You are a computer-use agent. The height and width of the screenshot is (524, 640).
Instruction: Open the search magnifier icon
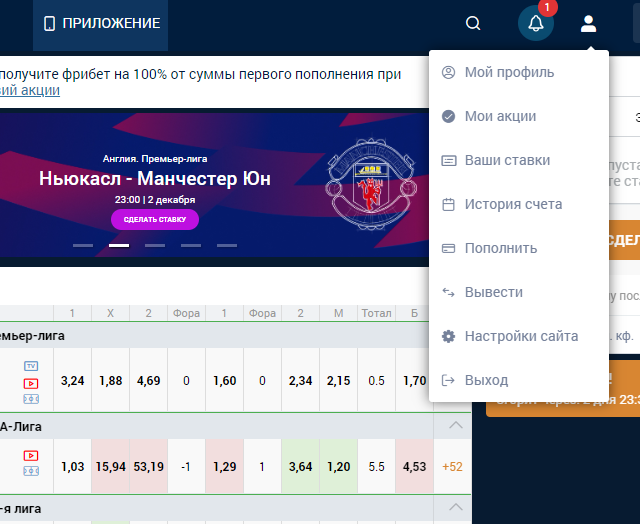coord(473,23)
